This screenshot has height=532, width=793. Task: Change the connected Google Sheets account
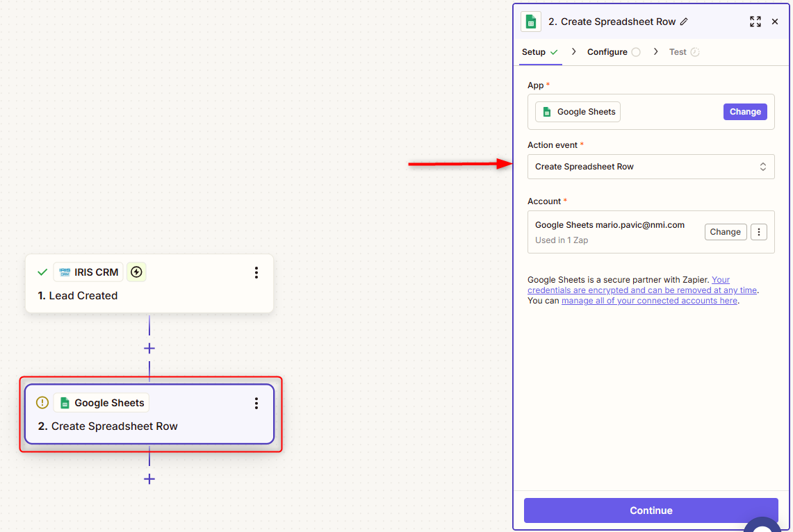coord(725,232)
